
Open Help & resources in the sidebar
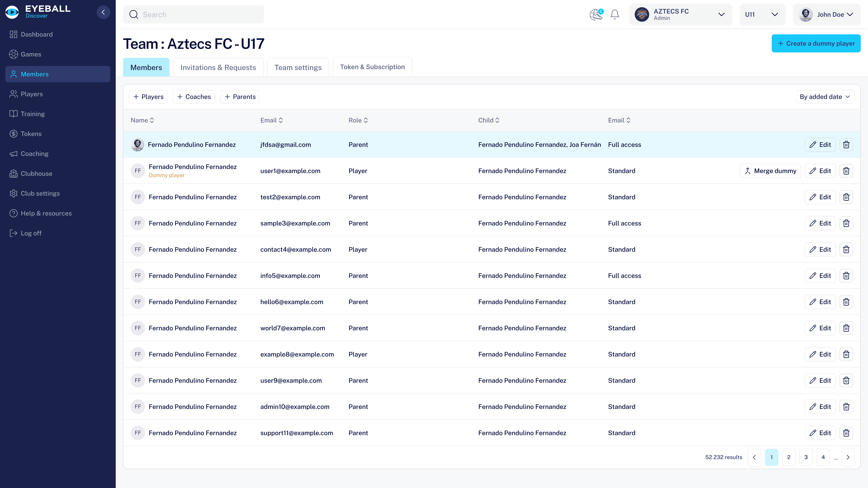[x=58, y=213]
